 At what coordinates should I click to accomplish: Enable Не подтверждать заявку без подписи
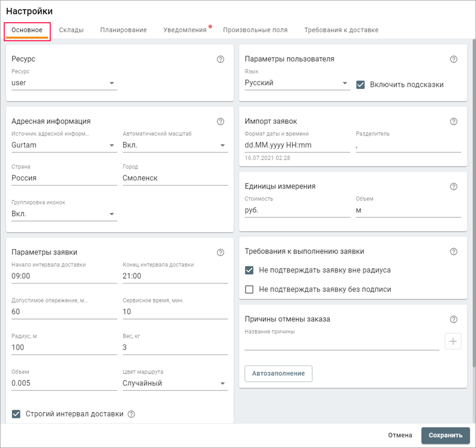click(x=250, y=289)
